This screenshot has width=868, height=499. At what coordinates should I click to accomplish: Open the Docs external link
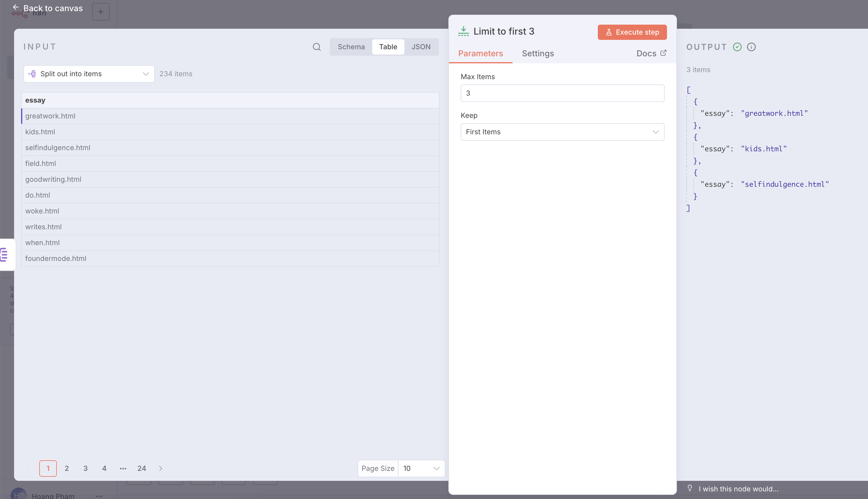click(651, 53)
